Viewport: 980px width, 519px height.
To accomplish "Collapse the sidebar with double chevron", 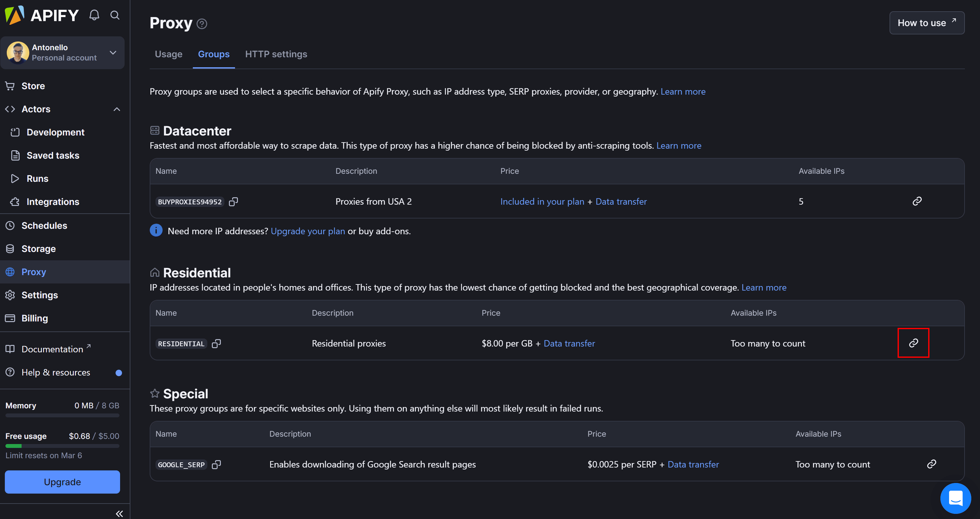I will coord(119,514).
